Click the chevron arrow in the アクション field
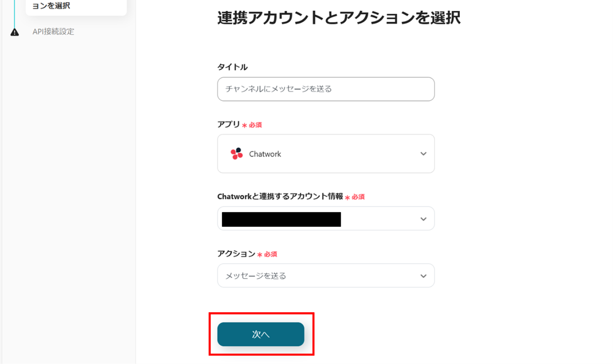The height and width of the screenshot is (364, 613). 423,276
